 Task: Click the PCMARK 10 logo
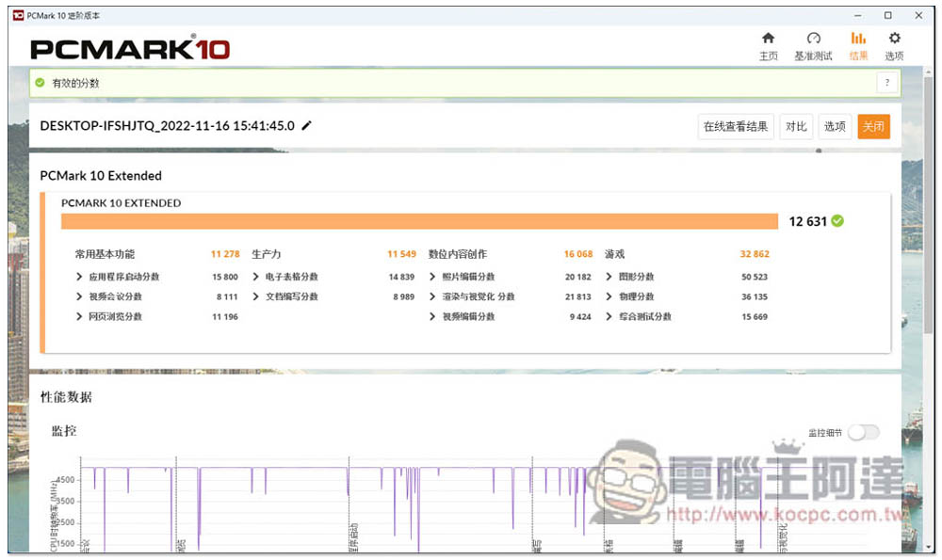point(130,48)
